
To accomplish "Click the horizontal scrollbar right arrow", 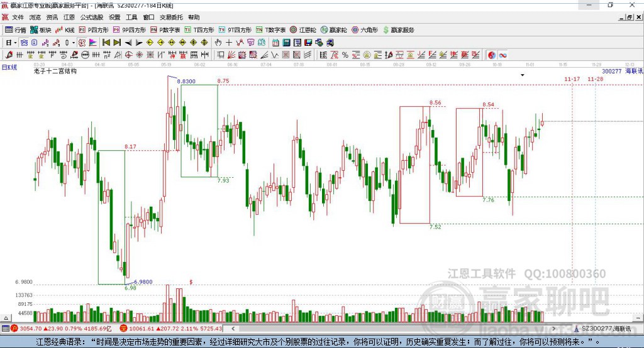I will pyautogui.click(x=553, y=329).
